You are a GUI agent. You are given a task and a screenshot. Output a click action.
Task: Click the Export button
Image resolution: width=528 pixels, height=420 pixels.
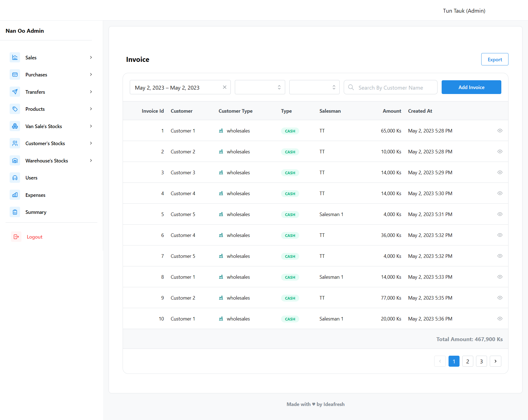point(494,59)
